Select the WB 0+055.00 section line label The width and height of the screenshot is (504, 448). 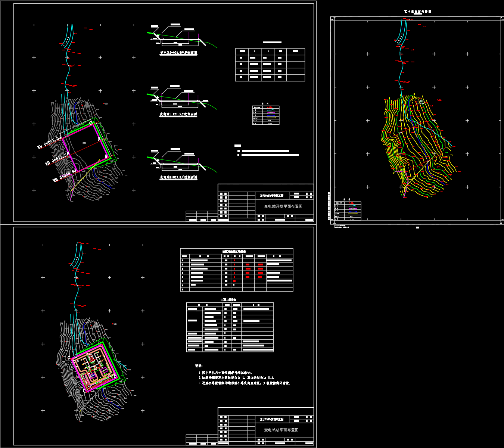(49, 143)
